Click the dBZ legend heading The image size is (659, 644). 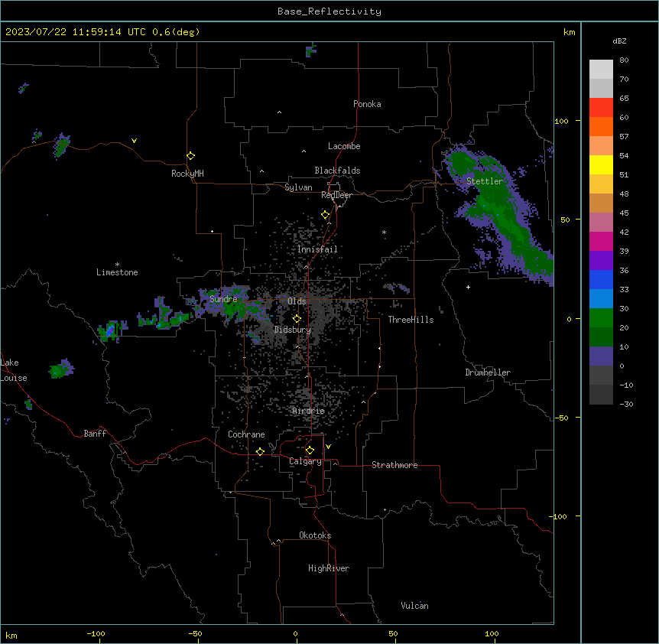click(x=619, y=41)
